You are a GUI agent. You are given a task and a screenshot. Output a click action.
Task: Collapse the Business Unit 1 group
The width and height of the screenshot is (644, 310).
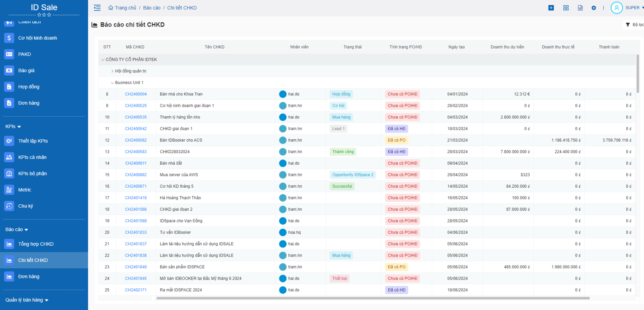point(112,83)
